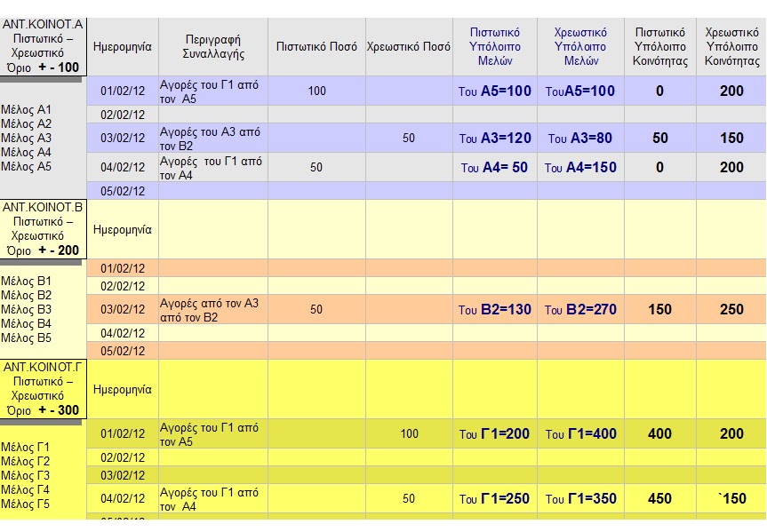The height and width of the screenshot is (532, 767).
Task: Select the cell 'Του B2=130'
Action: coord(494,309)
